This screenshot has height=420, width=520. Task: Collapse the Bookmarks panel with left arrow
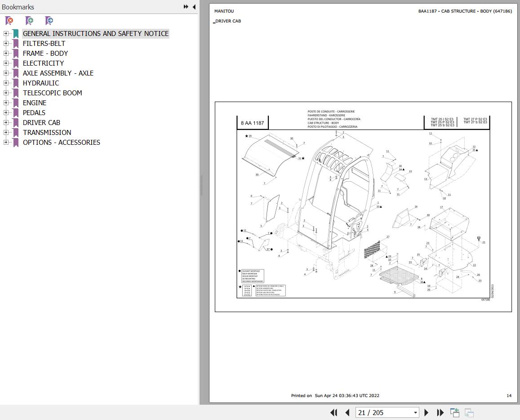[x=194, y=7]
